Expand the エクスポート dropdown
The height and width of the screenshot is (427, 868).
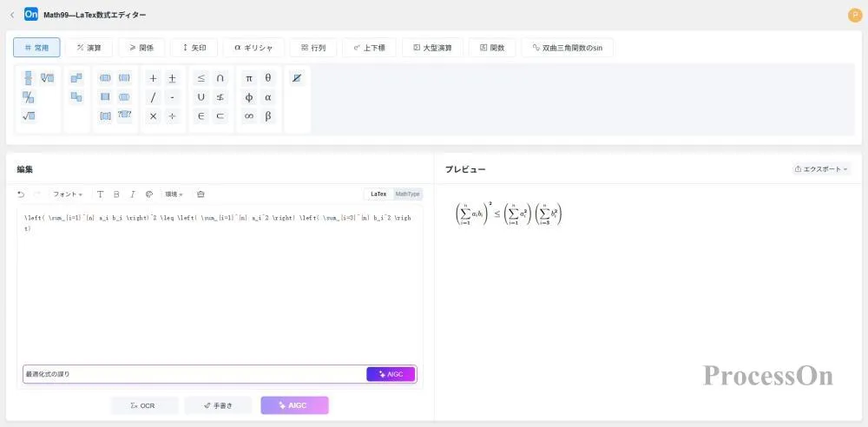coord(821,169)
